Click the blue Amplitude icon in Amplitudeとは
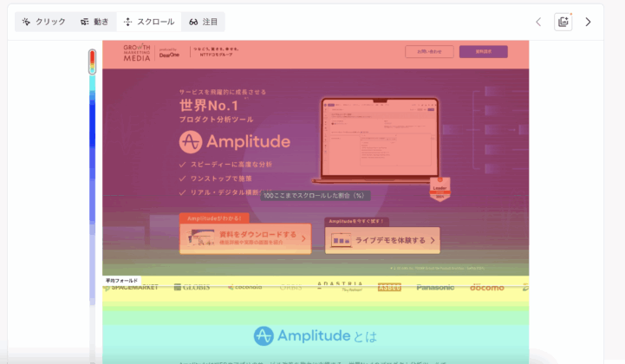Image resolution: width=625 pixels, height=364 pixels. click(264, 335)
